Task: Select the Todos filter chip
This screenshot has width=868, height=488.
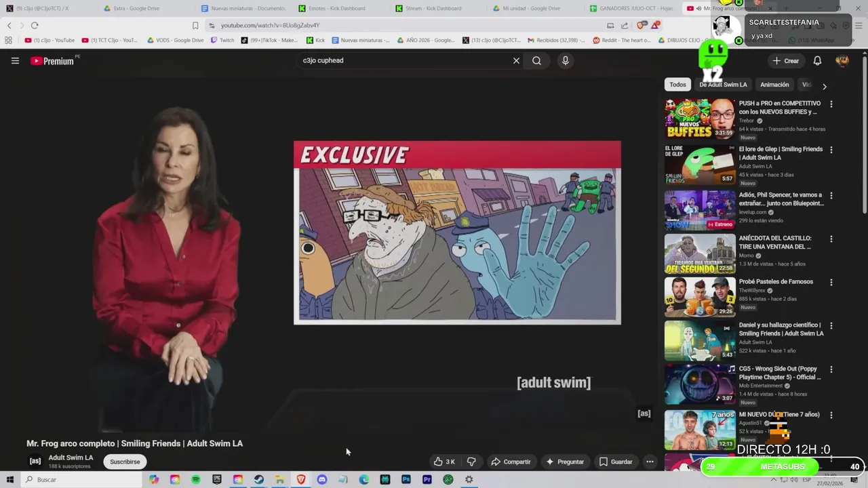Action: [x=678, y=85]
